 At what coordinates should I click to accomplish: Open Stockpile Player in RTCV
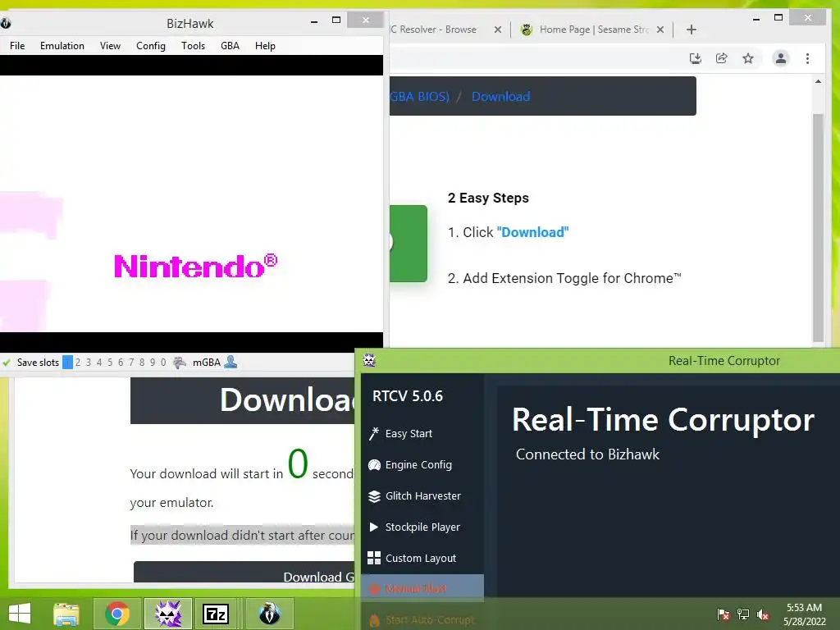(x=422, y=527)
